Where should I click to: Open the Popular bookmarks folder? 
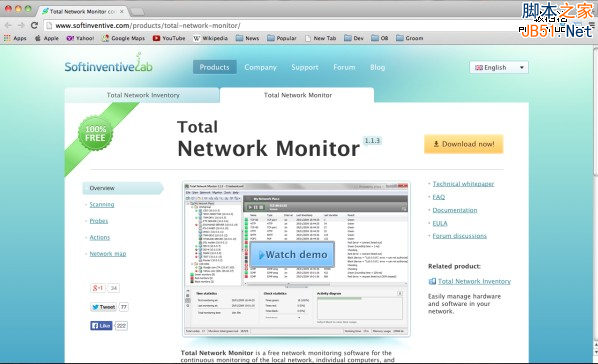coord(282,38)
